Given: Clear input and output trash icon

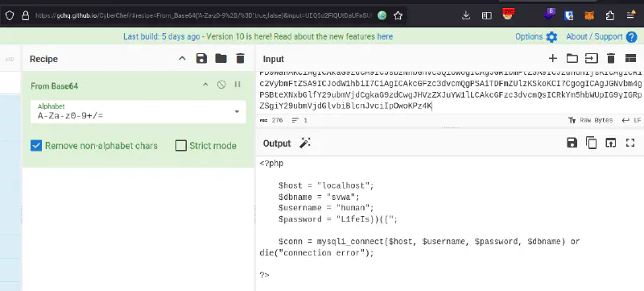Looking at the screenshot, I should tap(611, 58).
